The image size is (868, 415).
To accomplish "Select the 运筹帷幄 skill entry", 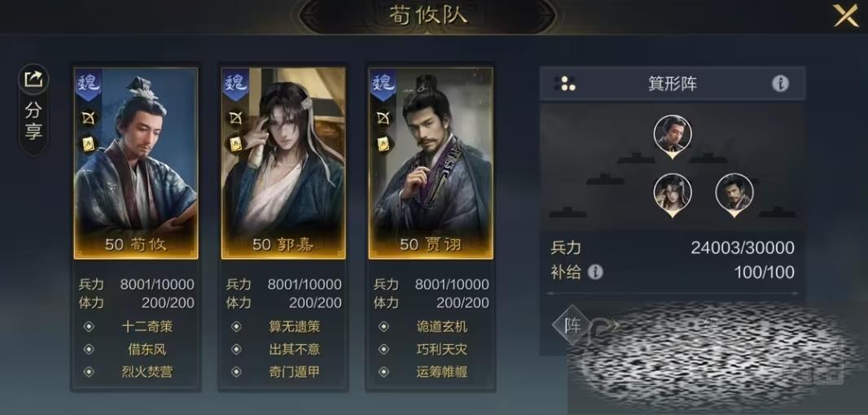I will 442,372.
